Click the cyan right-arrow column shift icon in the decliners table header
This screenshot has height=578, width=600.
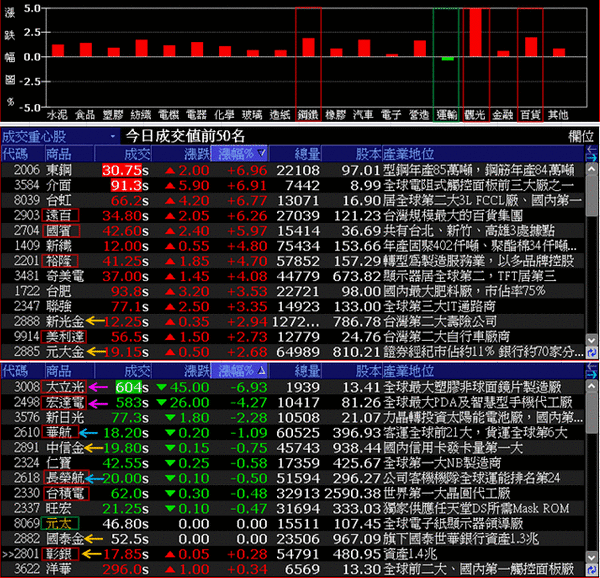click(592, 375)
